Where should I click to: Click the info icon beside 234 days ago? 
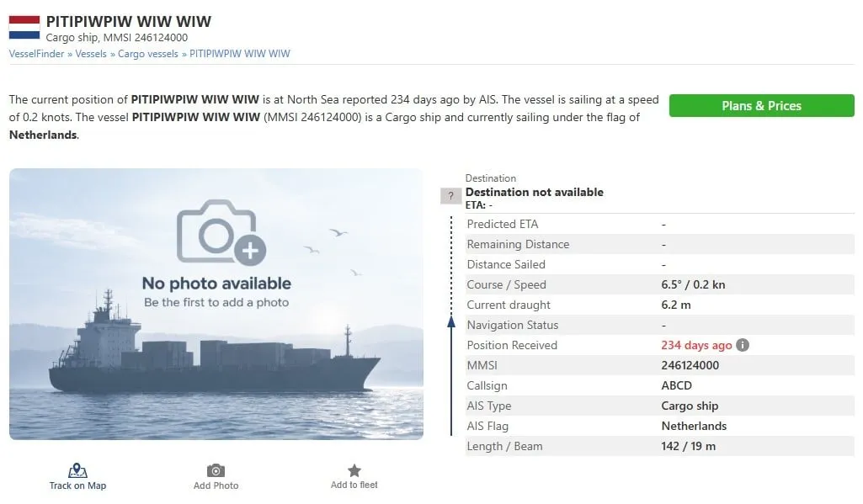tap(743, 345)
